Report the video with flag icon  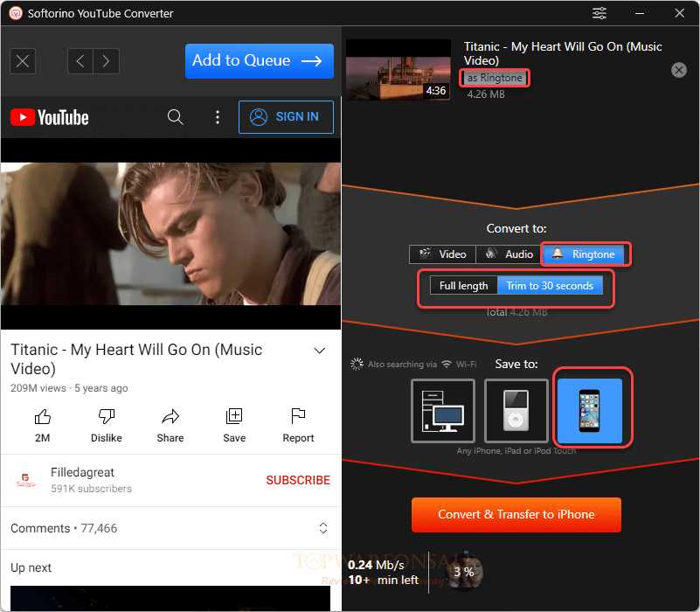coord(298,416)
